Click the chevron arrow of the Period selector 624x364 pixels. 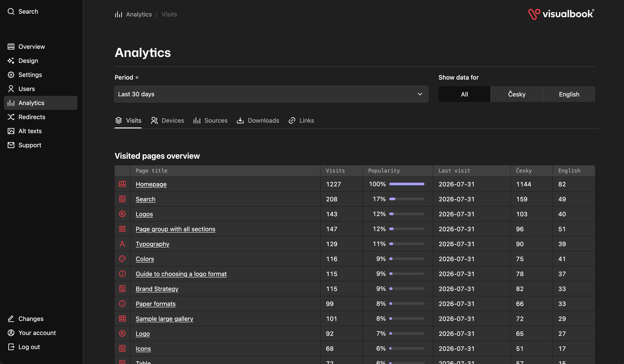pyautogui.click(x=420, y=94)
